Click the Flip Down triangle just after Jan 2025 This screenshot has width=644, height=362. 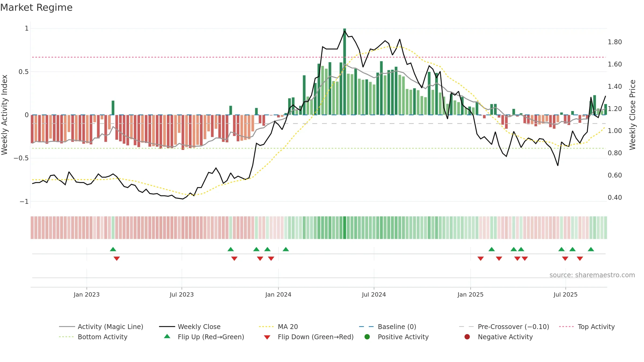click(x=481, y=258)
